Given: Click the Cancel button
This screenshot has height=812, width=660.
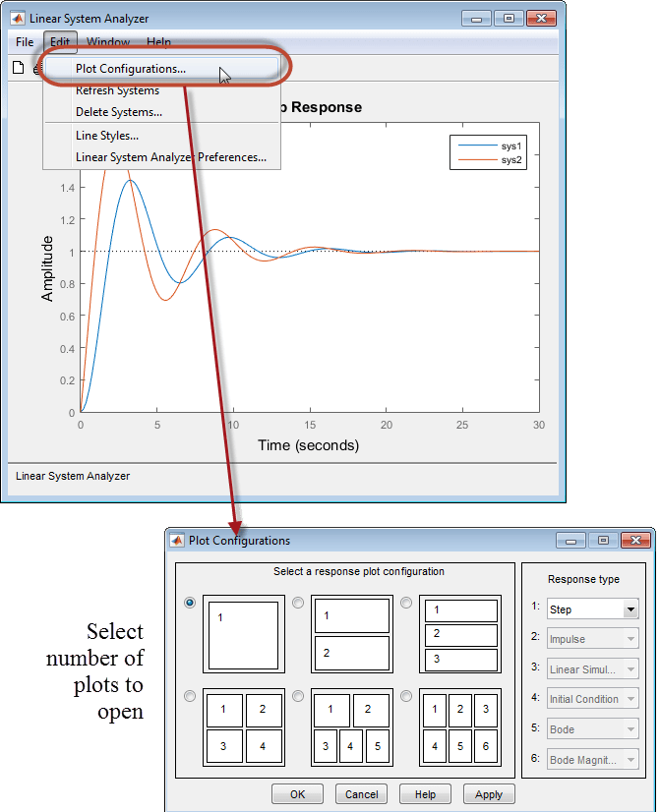Looking at the screenshot, I should click(362, 794).
